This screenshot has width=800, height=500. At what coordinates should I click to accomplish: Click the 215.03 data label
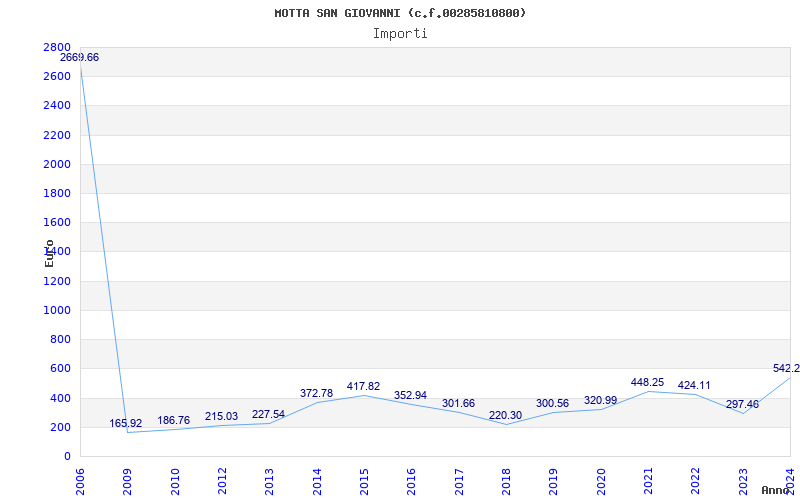(221, 416)
